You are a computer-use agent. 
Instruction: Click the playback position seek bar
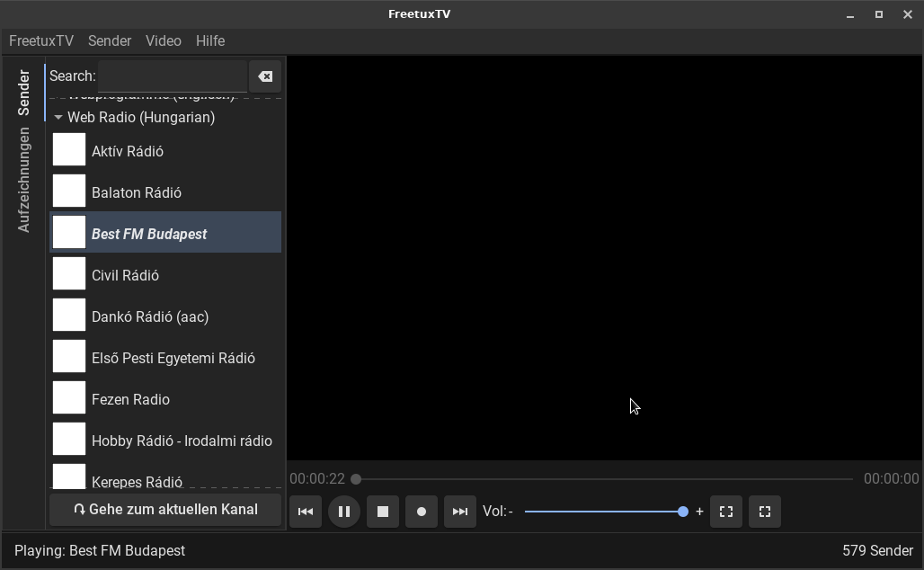pos(604,479)
